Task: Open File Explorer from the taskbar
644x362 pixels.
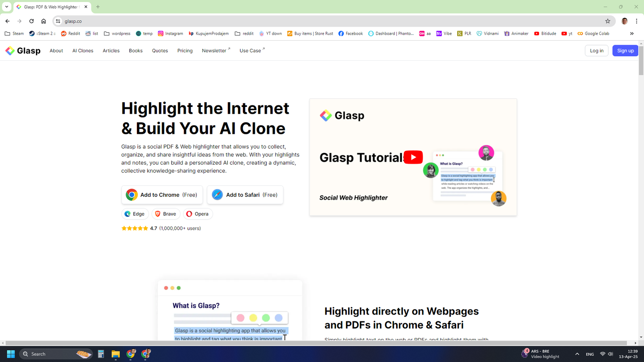Action: click(x=116, y=354)
